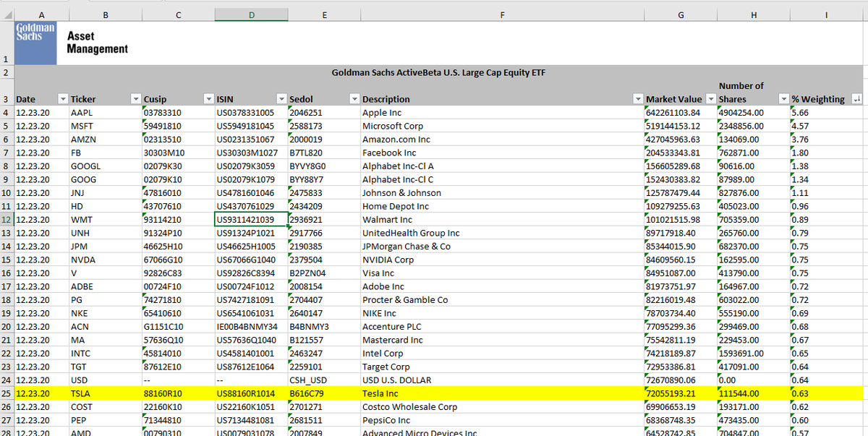The height and width of the screenshot is (436, 868).
Task: Select shares cell 4904254.00
Action: [754, 113]
